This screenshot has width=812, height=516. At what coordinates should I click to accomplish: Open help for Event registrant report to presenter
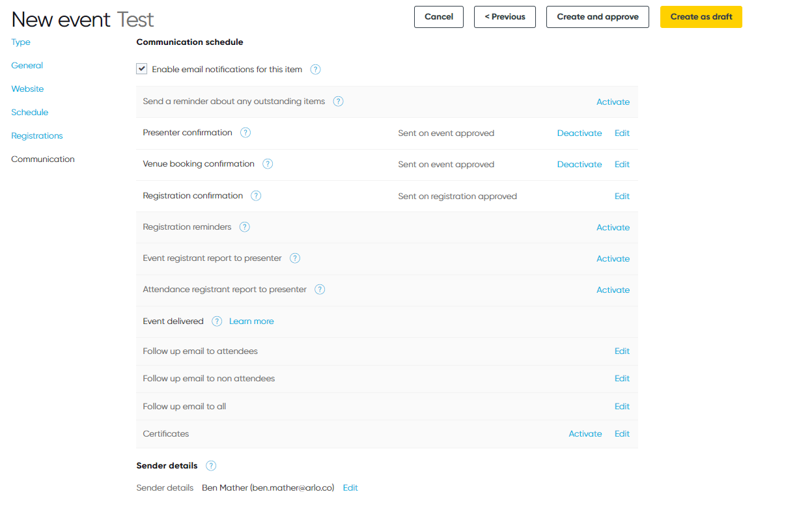295,258
